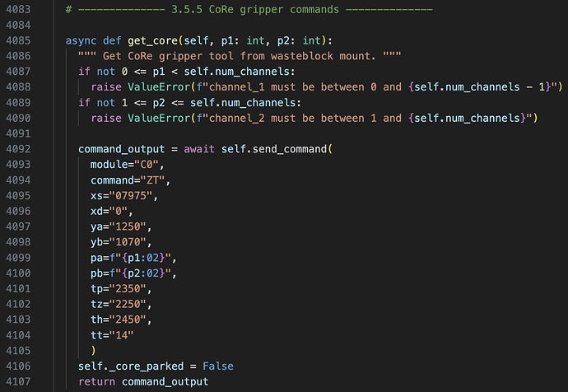Click the yb="1070" parameter
Screen dimensions: 568x392
point(121,242)
